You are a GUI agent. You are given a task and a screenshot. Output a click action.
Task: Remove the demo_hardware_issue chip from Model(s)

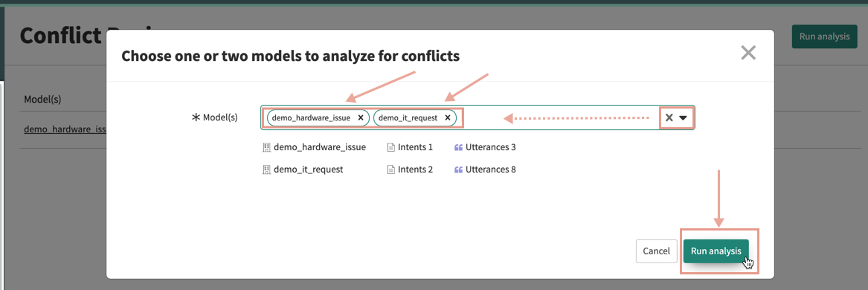click(361, 118)
